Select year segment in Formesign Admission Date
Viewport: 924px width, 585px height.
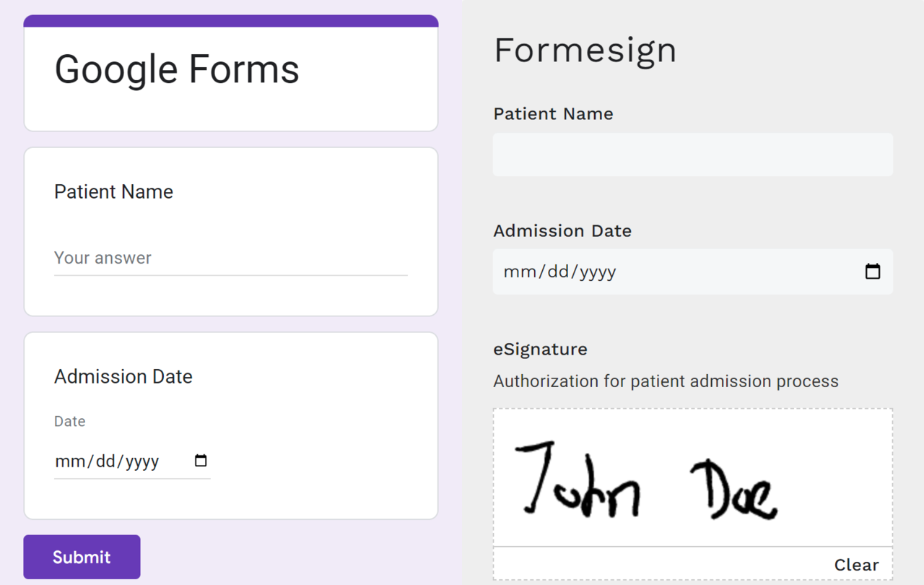(598, 272)
